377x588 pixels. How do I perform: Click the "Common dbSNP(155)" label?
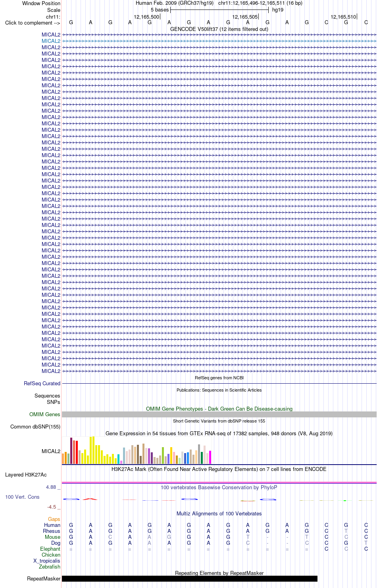[35, 427]
